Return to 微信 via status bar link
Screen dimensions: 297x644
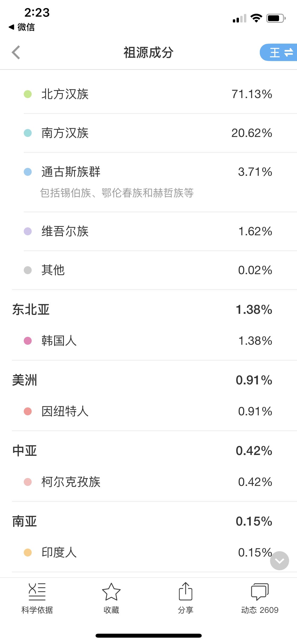[x=22, y=27]
